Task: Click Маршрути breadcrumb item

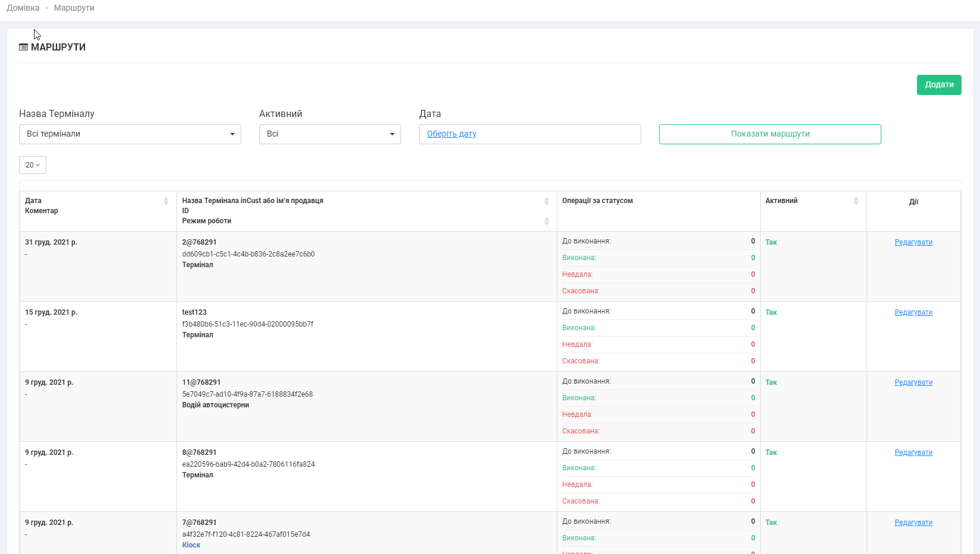Action: point(74,8)
